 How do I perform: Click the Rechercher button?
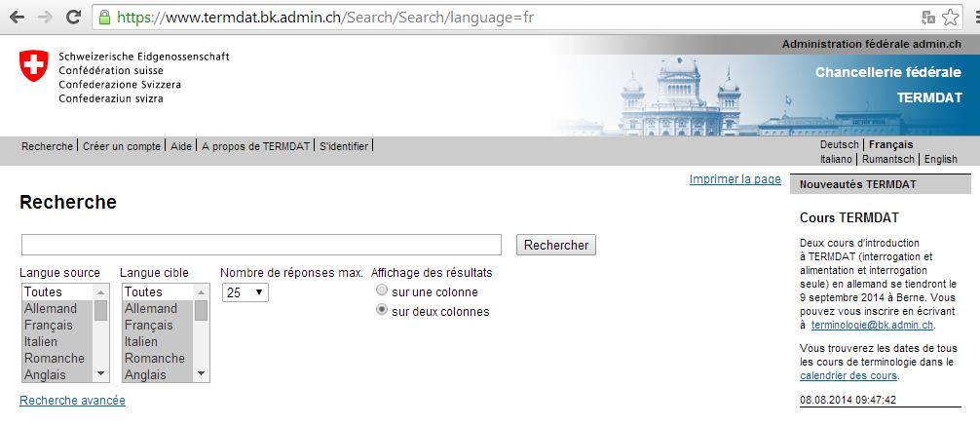556,245
